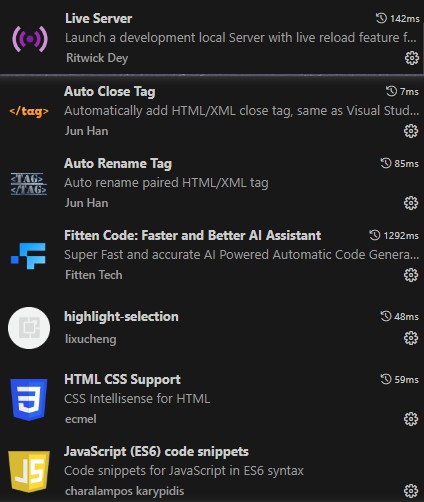
Task: Open Auto Rename Tag settings gear
Action: (x=411, y=203)
